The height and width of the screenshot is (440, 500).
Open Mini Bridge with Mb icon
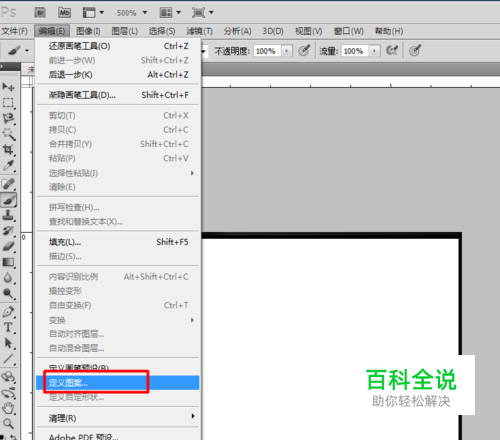pyautogui.click(x=64, y=13)
